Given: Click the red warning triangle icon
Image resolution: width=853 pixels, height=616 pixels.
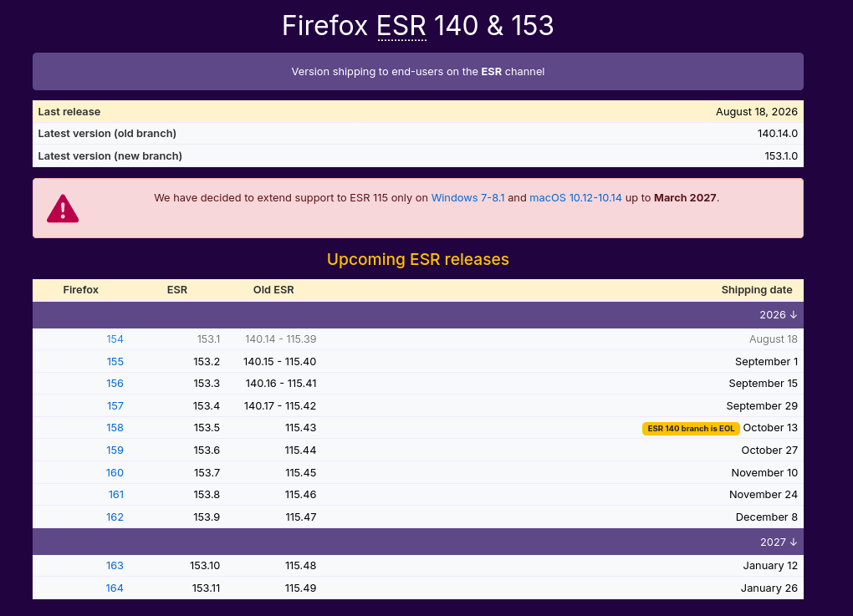Looking at the screenshot, I should 63,209.
